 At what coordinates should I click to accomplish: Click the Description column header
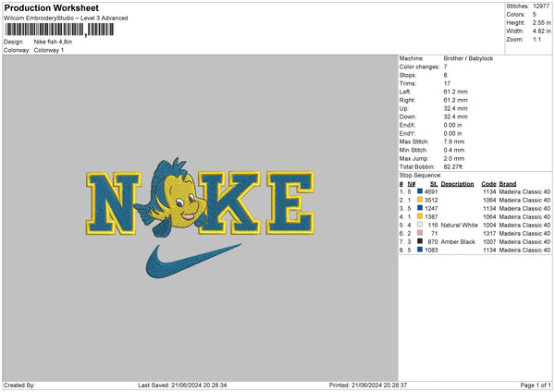pyautogui.click(x=457, y=184)
